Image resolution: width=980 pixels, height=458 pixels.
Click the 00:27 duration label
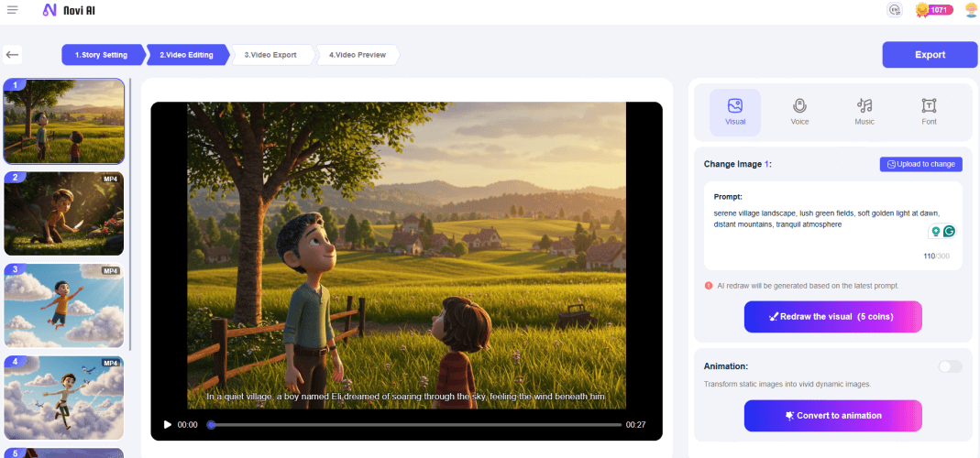click(x=635, y=425)
